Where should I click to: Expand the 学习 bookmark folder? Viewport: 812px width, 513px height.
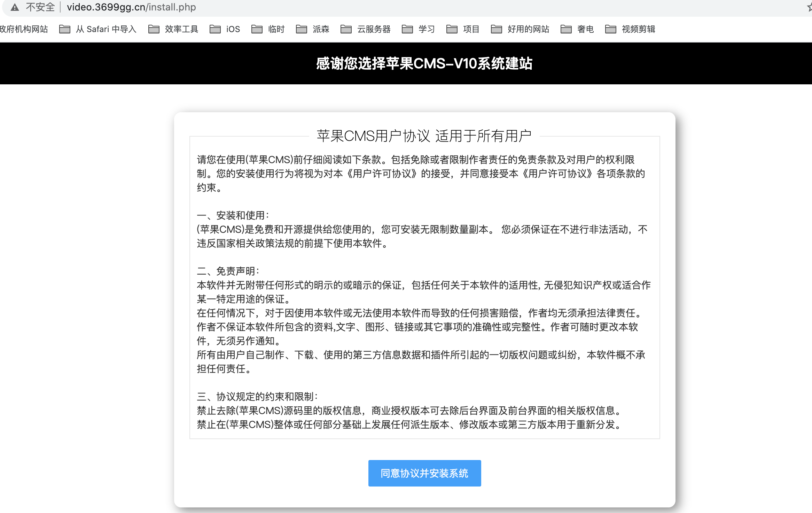tap(418, 29)
